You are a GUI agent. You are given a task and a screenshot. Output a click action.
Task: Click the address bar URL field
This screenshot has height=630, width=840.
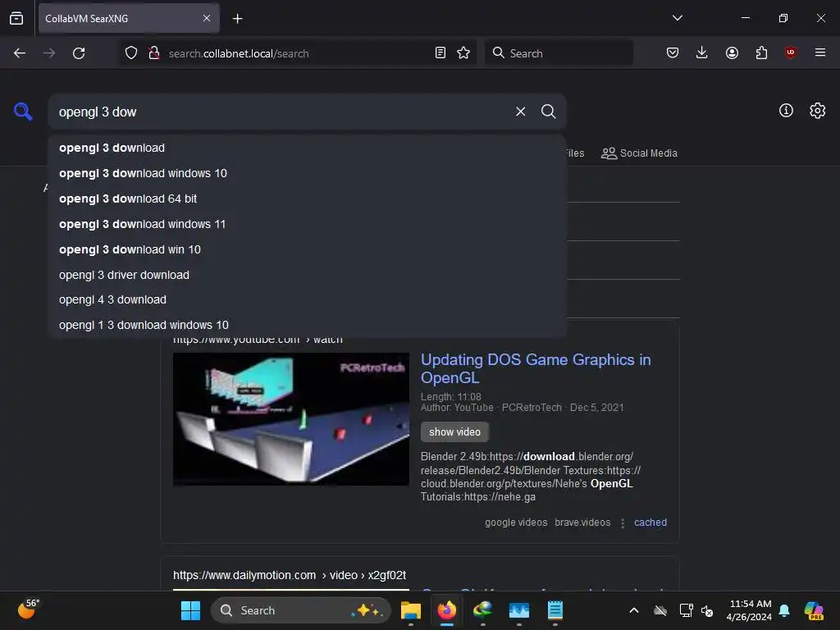point(297,53)
